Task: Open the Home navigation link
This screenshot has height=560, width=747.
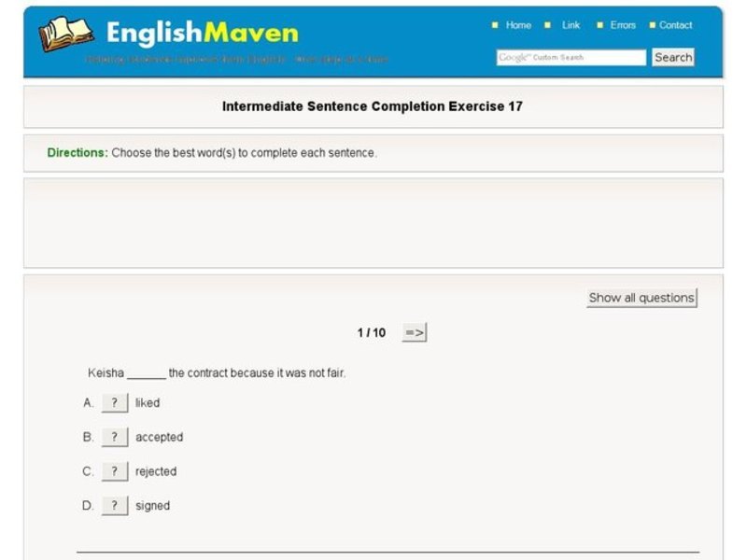Action: pyautogui.click(x=518, y=25)
